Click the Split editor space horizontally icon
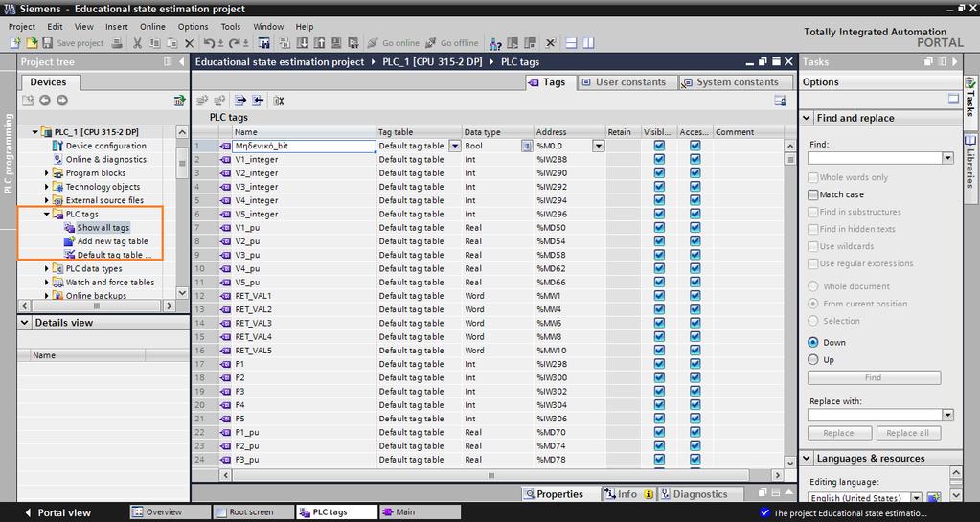 571,43
